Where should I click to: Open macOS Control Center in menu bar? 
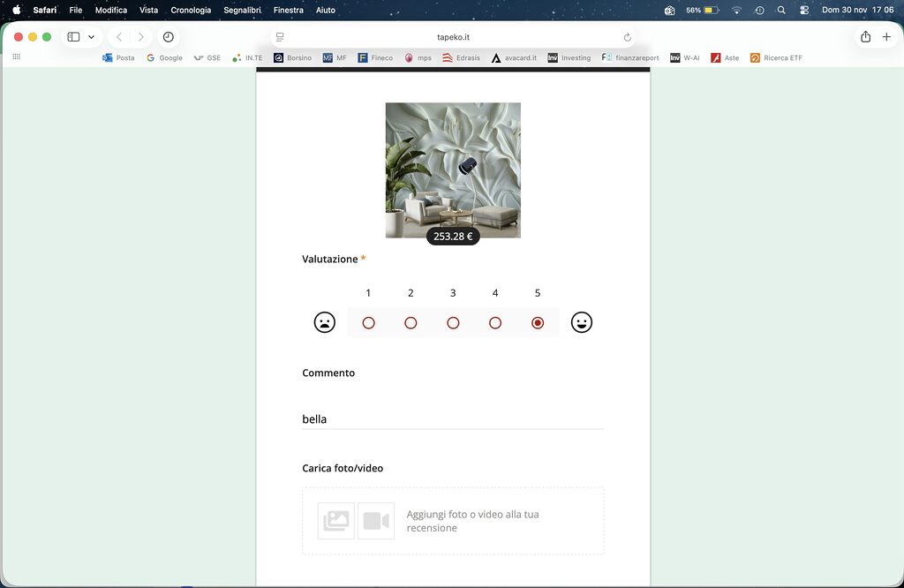point(804,11)
